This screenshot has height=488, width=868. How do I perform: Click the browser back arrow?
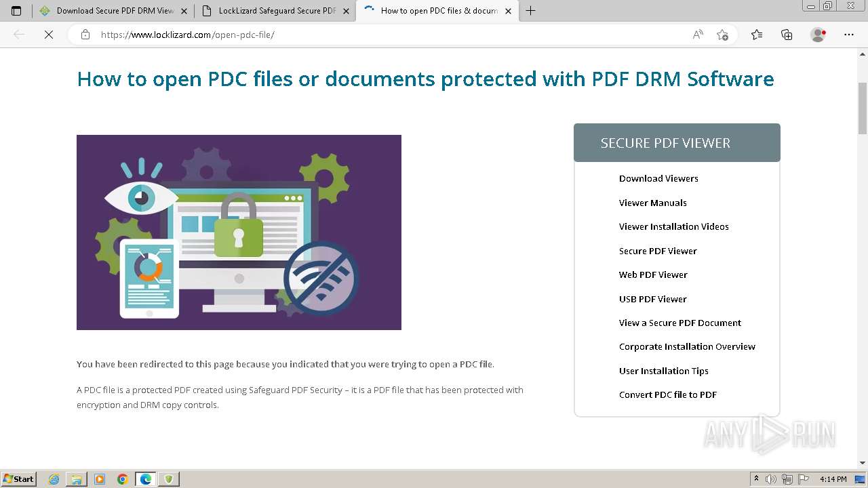coord(19,35)
